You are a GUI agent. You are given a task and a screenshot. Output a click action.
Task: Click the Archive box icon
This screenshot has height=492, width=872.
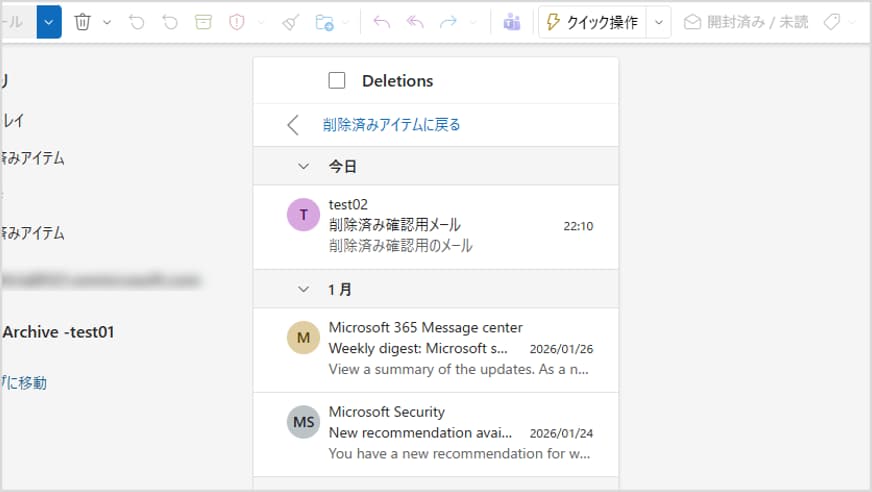pos(203,22)
